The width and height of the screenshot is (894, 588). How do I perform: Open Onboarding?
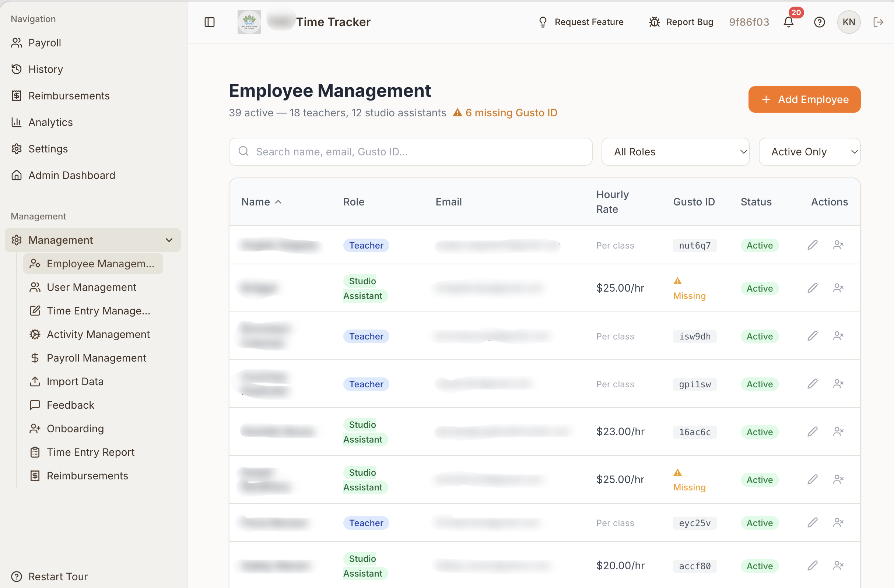[x=66, y=429]
